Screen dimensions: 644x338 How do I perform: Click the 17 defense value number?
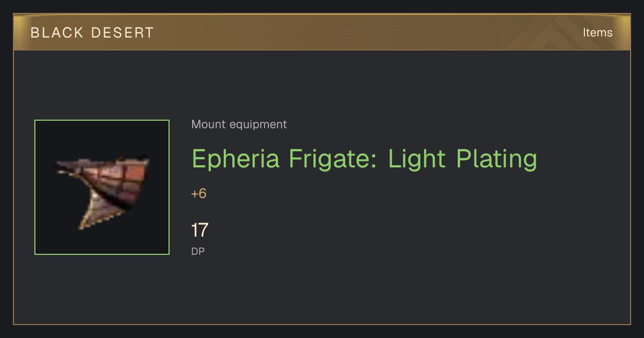coord(200,230)
